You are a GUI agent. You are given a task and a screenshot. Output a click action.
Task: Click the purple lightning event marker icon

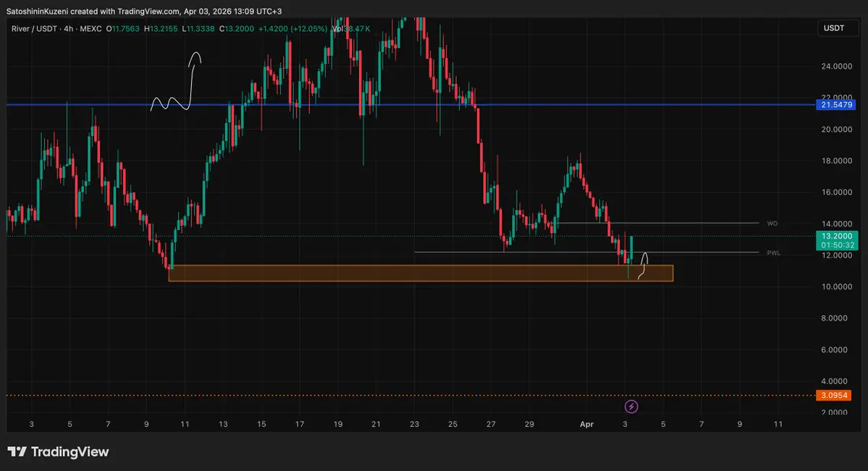pyautogui.click(x=631, y=407)
